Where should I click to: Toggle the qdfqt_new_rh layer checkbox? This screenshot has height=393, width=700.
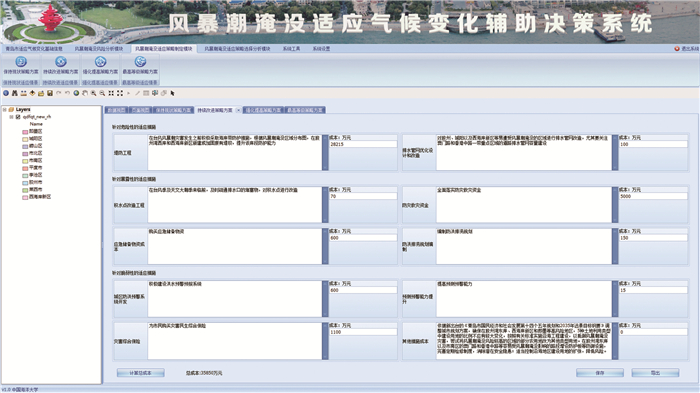(x=18, y=117)
